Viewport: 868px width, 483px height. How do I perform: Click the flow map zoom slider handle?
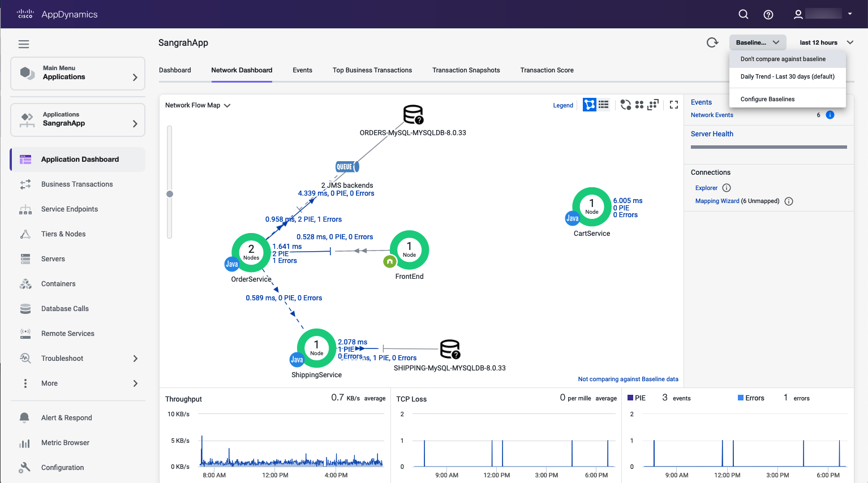pos(170,194)
